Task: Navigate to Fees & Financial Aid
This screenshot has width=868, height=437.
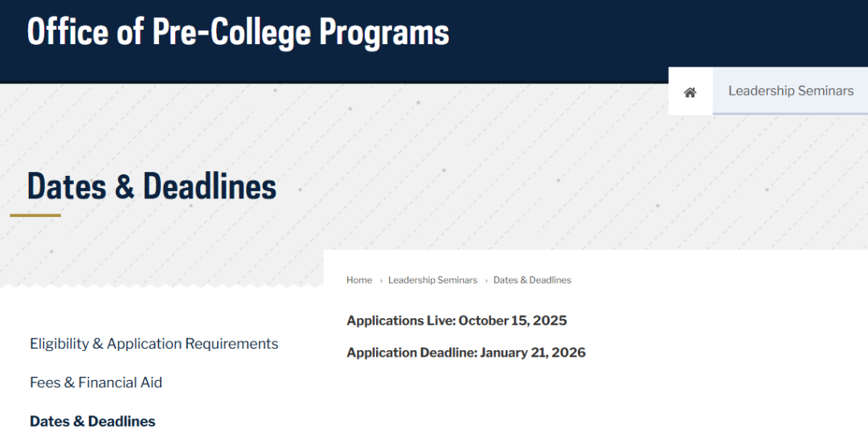Action: coord(96,382)
